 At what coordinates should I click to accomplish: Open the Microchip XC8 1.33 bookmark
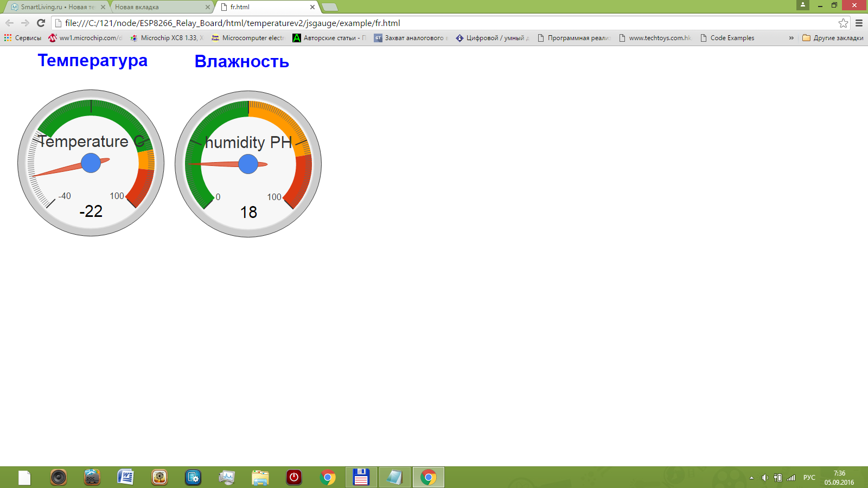point(167,38)
